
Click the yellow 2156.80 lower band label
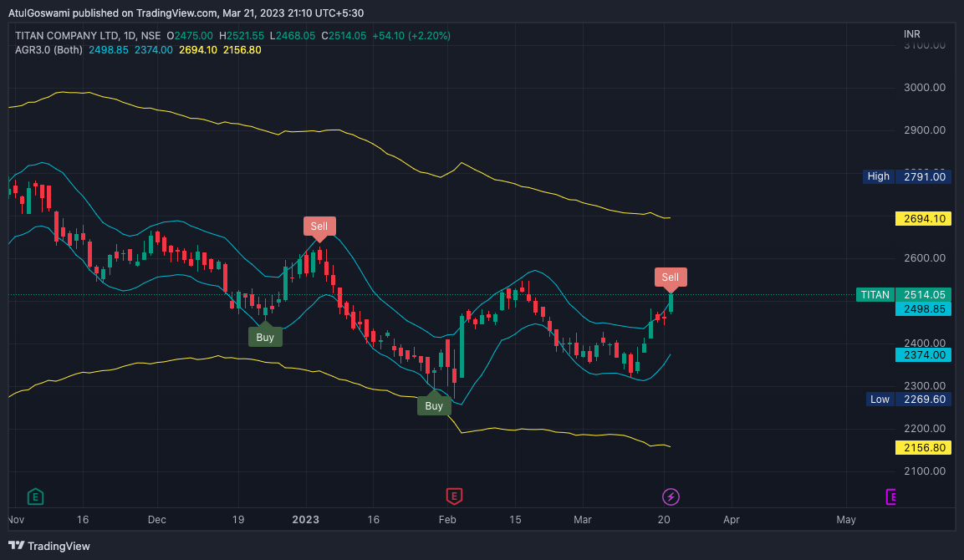(x=923, y=447)
